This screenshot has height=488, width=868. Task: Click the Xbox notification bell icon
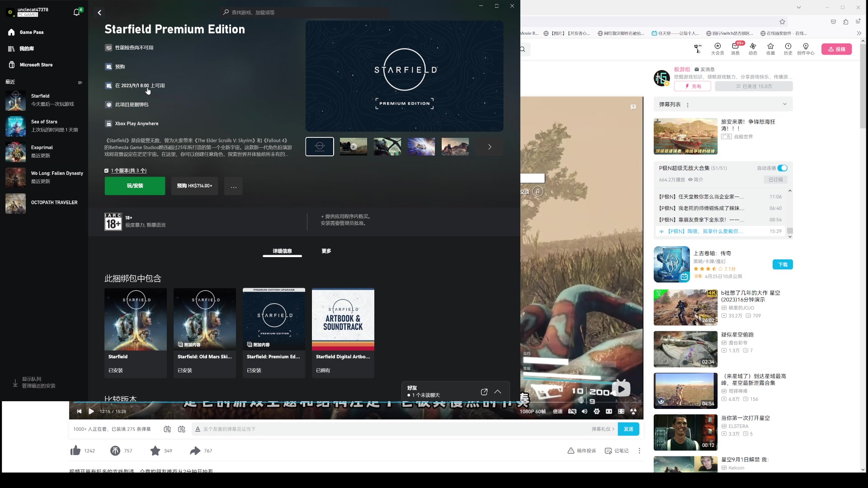point(76,12)
